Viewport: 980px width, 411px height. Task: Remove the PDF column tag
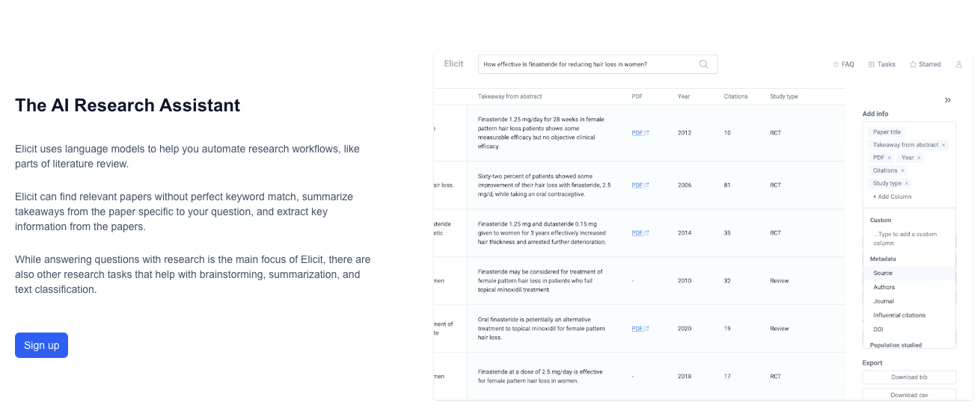click(x=889, y=158)
